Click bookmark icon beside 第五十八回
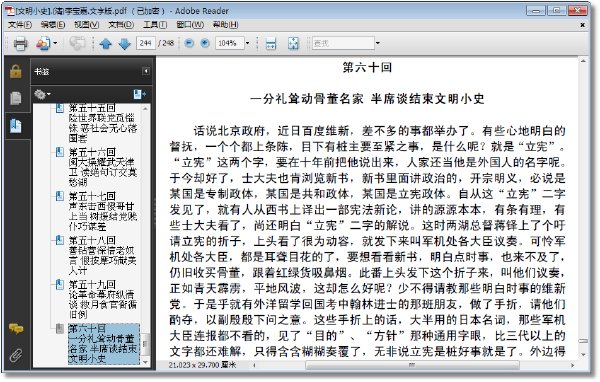 coord(60,240)
